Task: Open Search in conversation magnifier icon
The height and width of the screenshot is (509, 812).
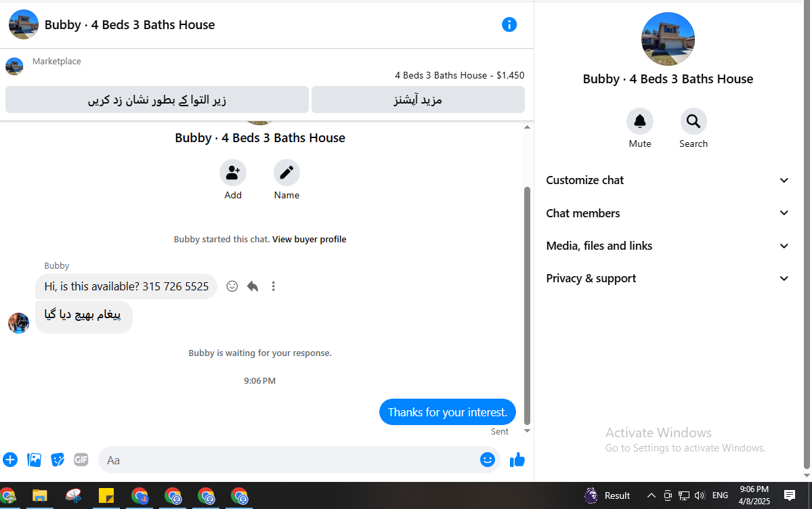Action: tap(693, 121)
